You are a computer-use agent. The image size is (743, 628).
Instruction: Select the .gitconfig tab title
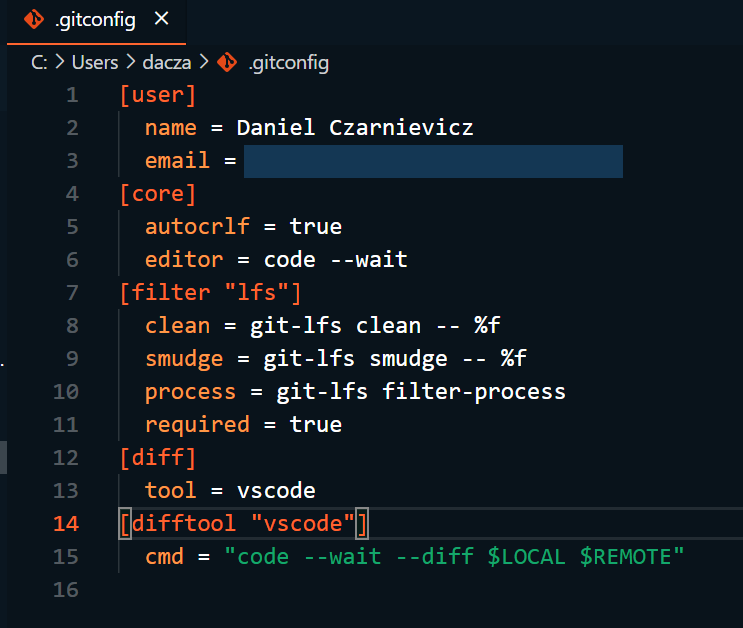tap(97, 19)
